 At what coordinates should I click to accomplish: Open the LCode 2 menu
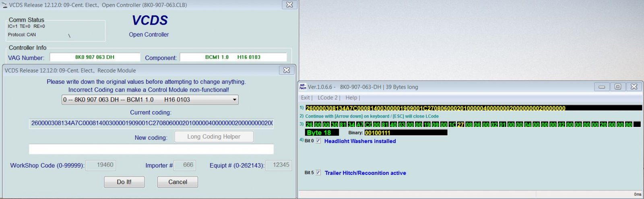pyautogui.click(x=328, y=97)
